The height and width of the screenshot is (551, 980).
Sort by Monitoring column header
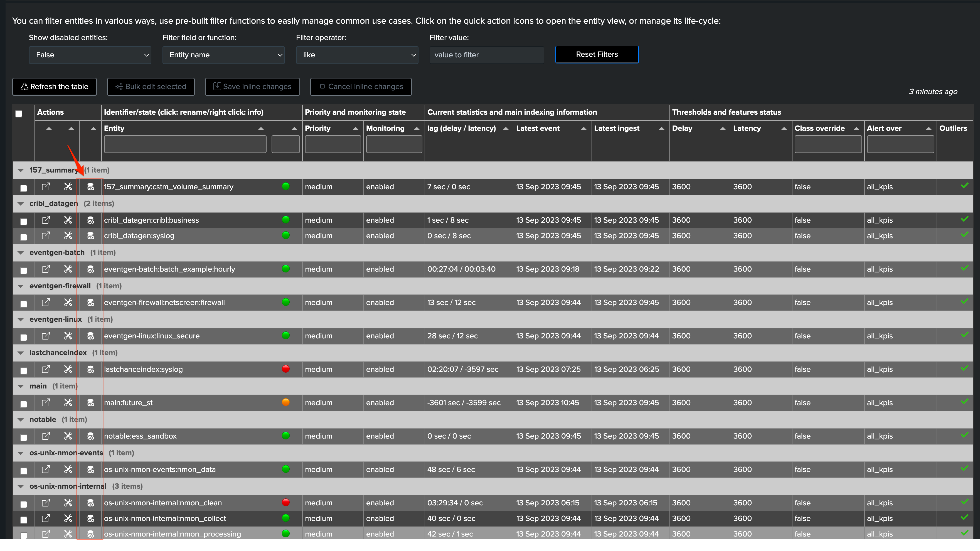pos(385,128)
